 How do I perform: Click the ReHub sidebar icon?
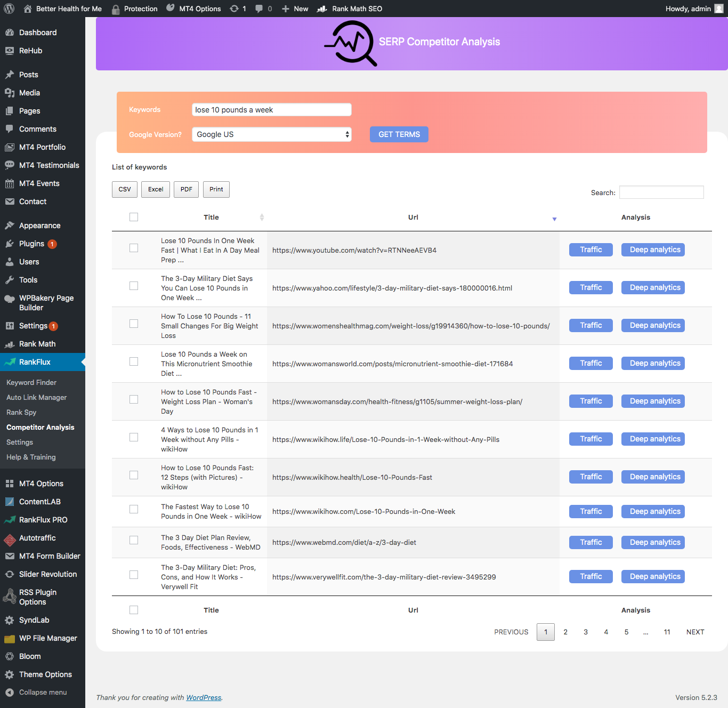click(10, 51)
